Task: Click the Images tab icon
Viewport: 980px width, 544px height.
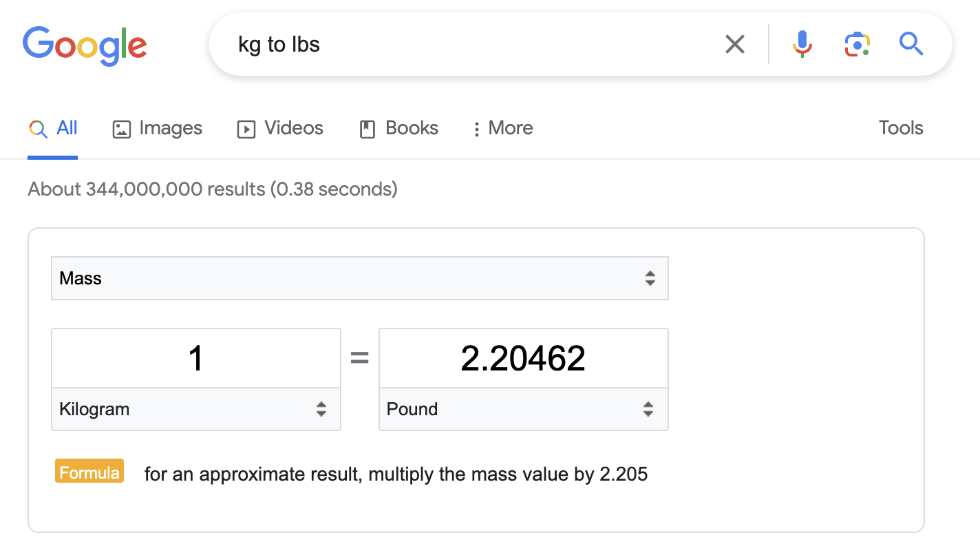Action: point(121,129)
